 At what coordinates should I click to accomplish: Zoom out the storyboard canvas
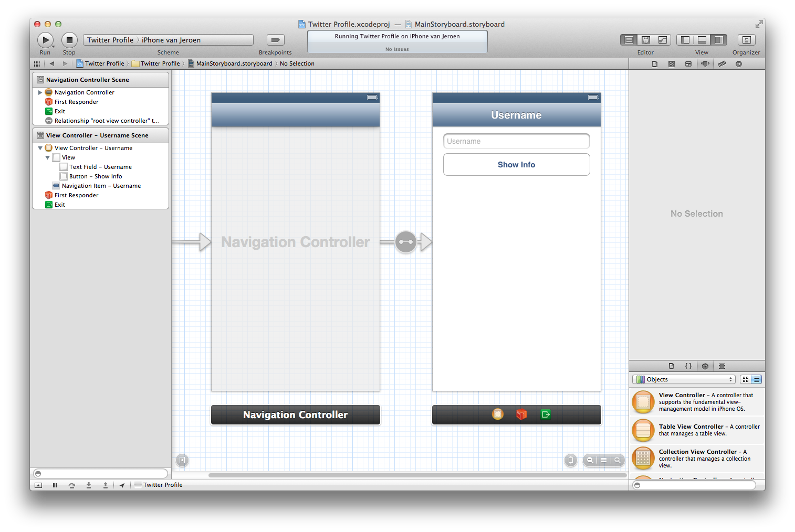[x=590, y=460]
